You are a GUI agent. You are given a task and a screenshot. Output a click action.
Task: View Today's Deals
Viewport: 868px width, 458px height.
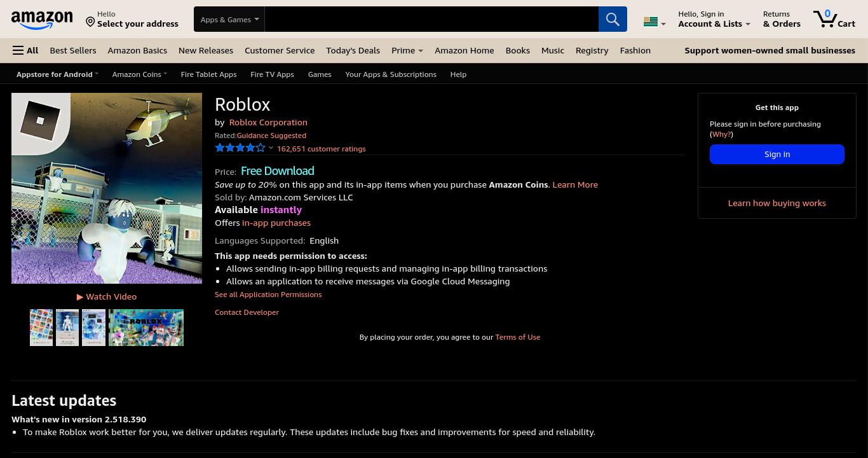[x=353, y=50]
